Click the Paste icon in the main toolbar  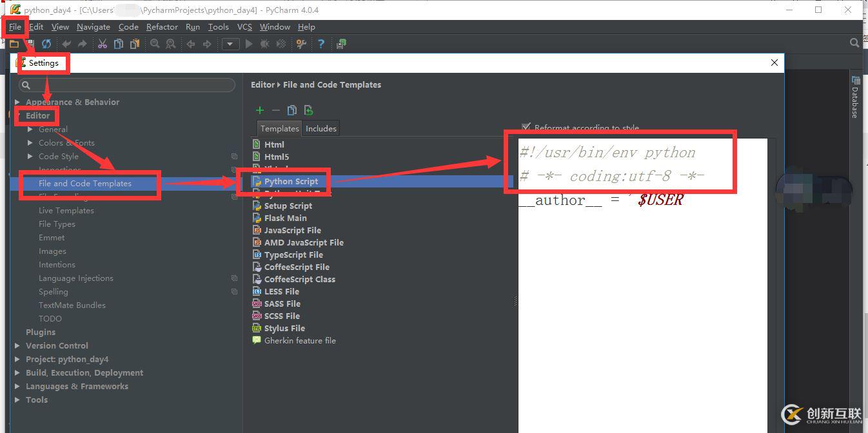click(x=135, y=44)
